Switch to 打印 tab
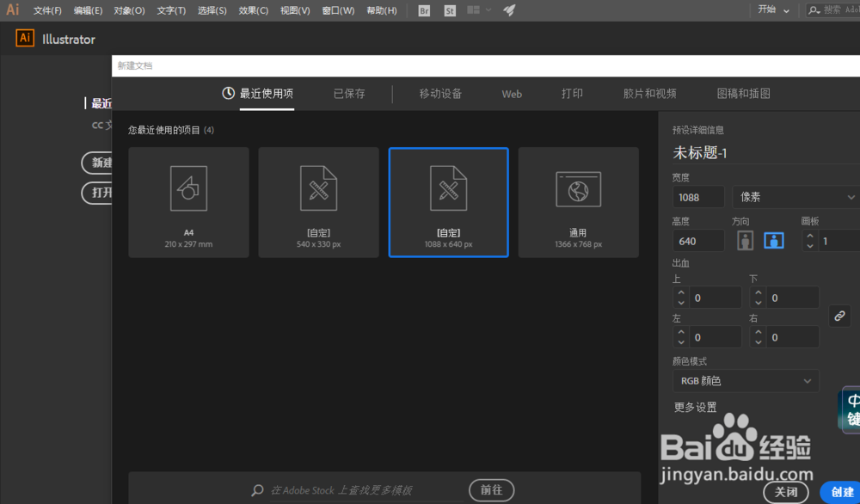The width and height of the screenshot is (860, 504). 572,94
